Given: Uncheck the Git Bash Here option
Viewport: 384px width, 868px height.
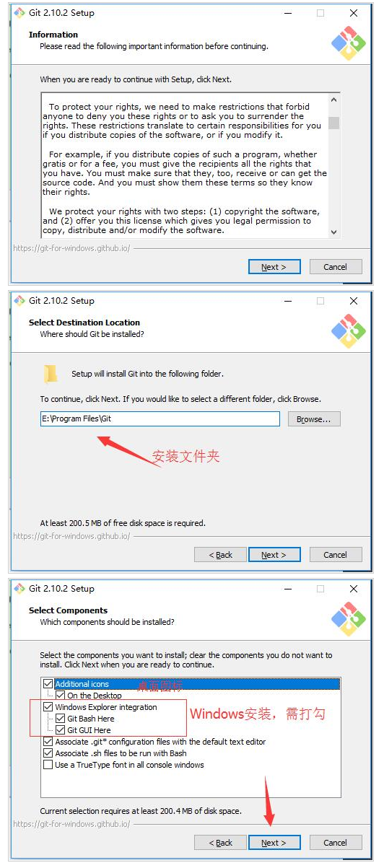Looking at the screenshot, I should [x=60, y=719].
